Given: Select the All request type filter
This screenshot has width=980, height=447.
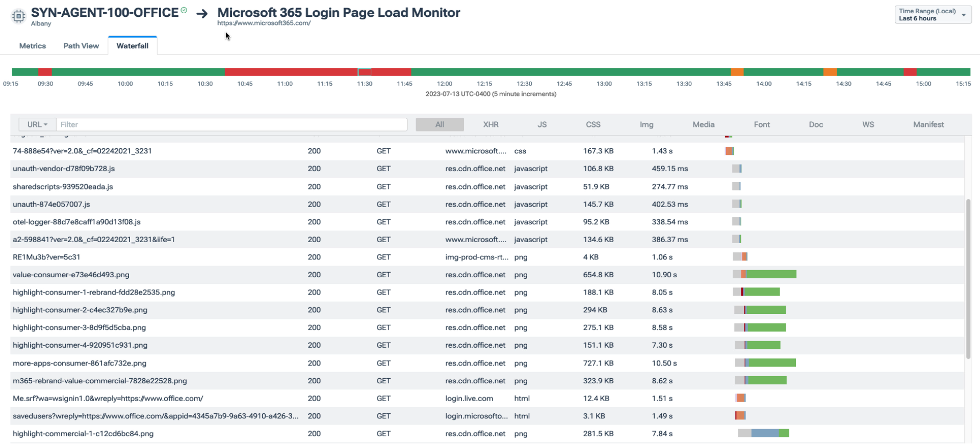Looking at the screenshot, I should point(440,124).
